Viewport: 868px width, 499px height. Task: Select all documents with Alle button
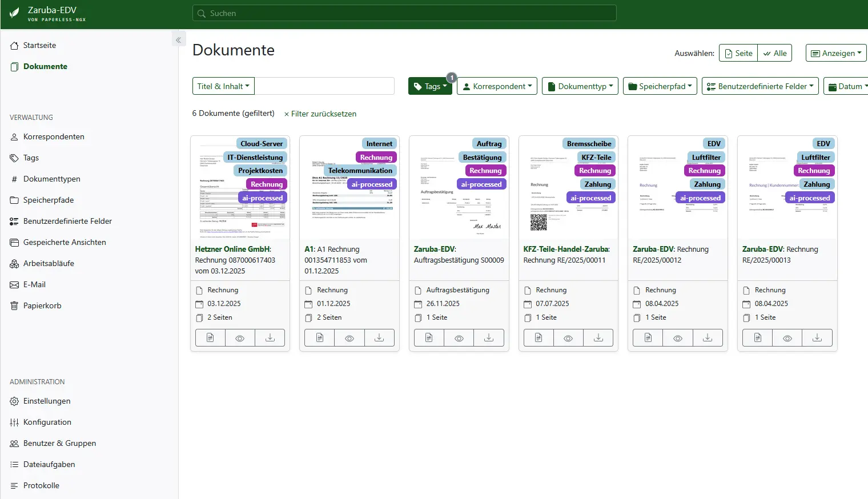coord(775,53)
